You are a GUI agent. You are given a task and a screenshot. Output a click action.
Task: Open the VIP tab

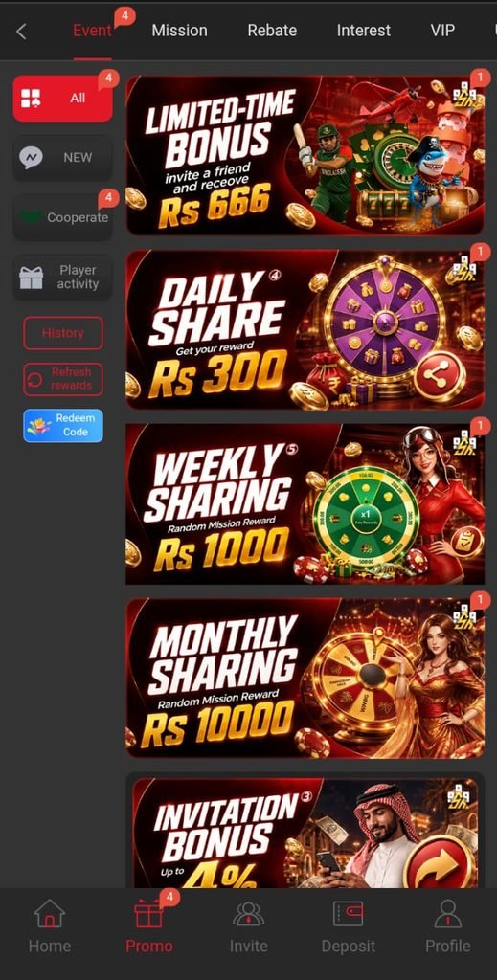(442, 30)
